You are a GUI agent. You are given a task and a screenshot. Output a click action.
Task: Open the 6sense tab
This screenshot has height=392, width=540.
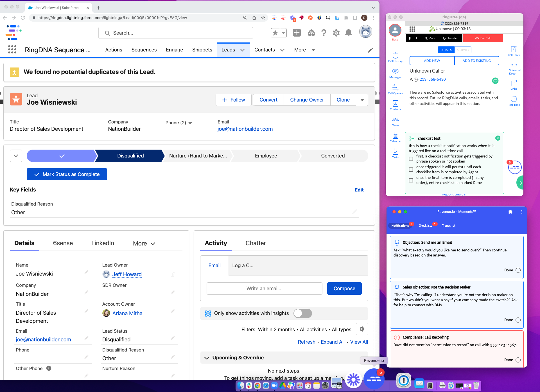point(63,243)
